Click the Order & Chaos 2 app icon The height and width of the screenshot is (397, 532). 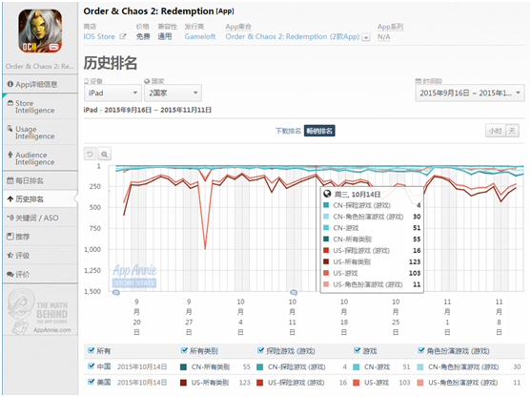40,31
